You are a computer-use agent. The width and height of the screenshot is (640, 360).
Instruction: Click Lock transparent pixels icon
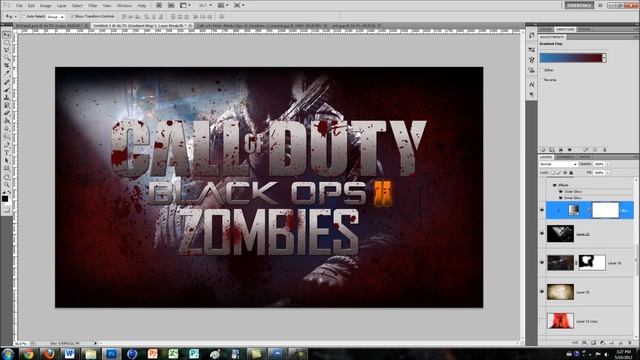click(x=553, y=173)
